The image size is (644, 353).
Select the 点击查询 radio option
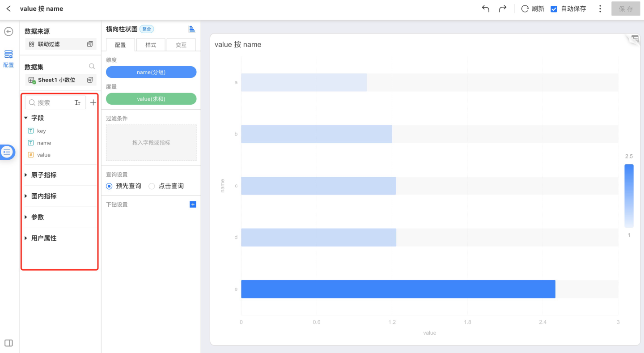pyautogui.click(x=152, y=186)
